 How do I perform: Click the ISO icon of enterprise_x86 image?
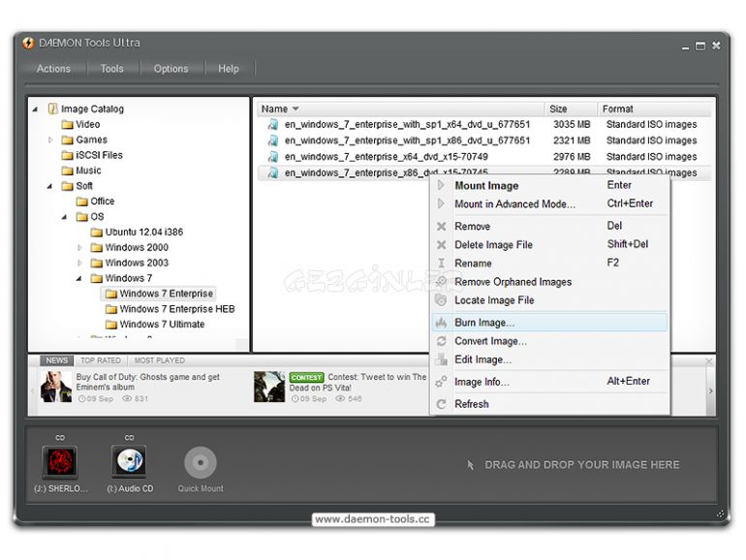coord(273,172)
